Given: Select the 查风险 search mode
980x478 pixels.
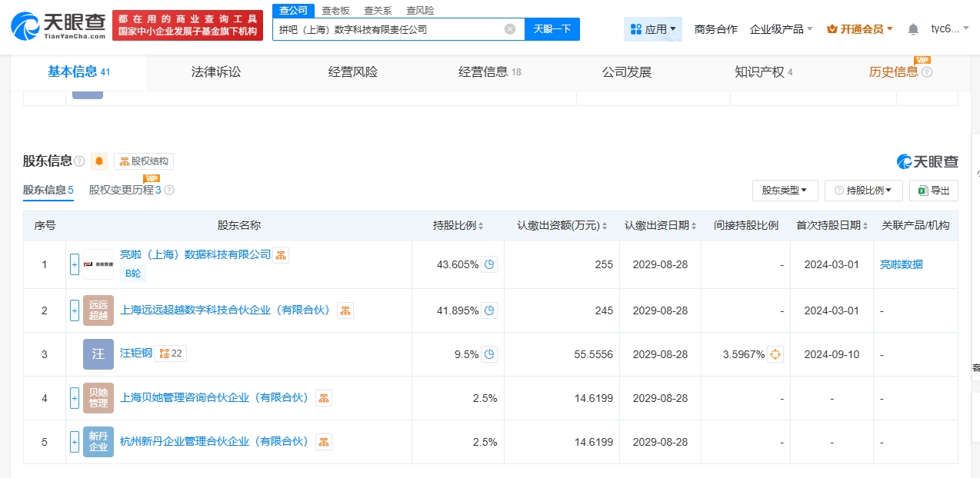Looking at the screenshot, I should pyautogui.click(x=420, y=11).
